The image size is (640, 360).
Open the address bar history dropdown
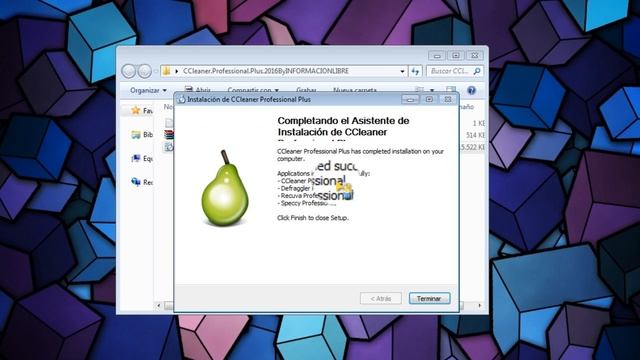click(x=402, y=71)
